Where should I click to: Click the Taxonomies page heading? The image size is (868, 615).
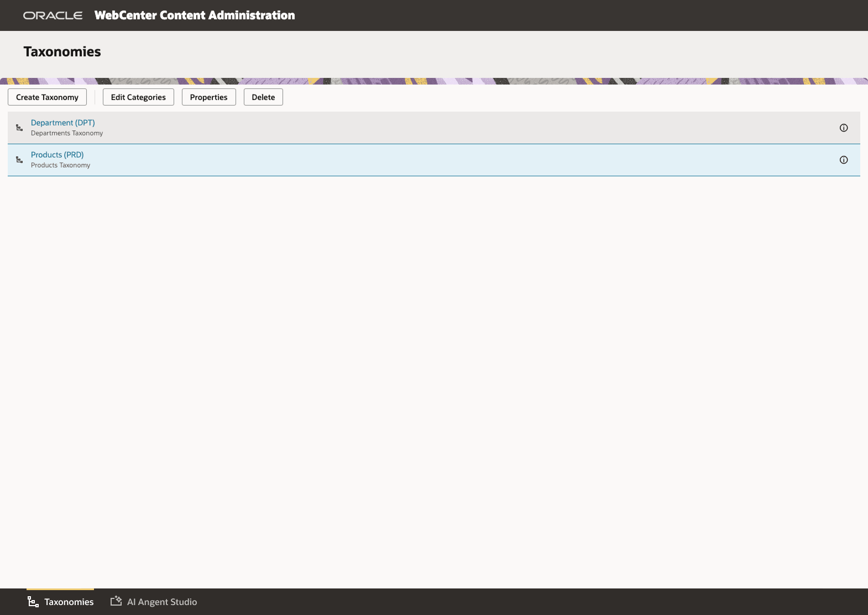(x=62, y=52)
